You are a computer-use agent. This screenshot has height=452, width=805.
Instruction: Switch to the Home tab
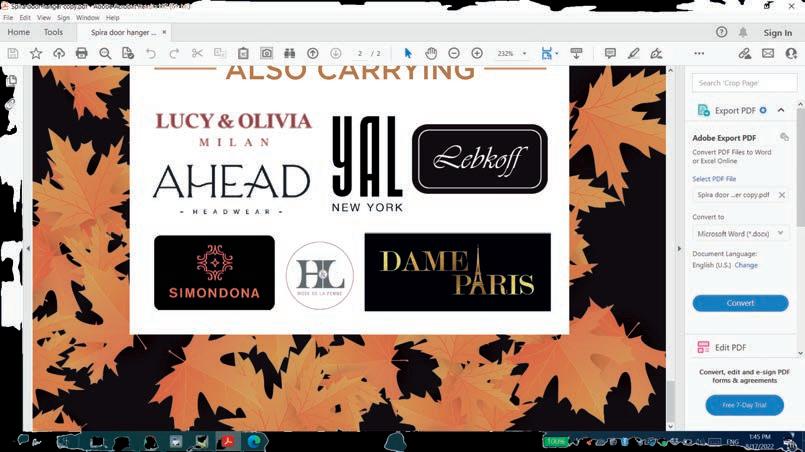tap(18, 32)
